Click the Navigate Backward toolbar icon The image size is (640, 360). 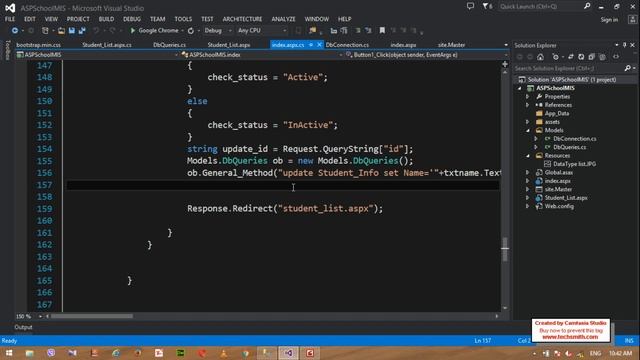click(15, 31)
